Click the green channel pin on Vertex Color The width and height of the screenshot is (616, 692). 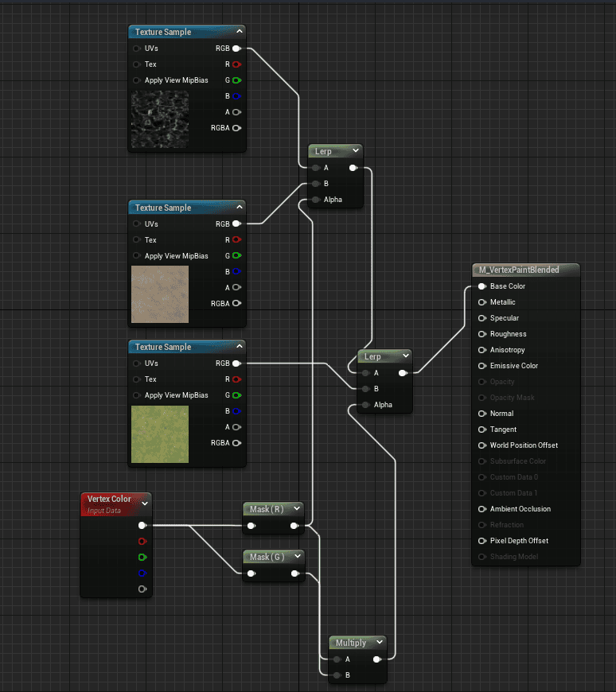[142, 558]
